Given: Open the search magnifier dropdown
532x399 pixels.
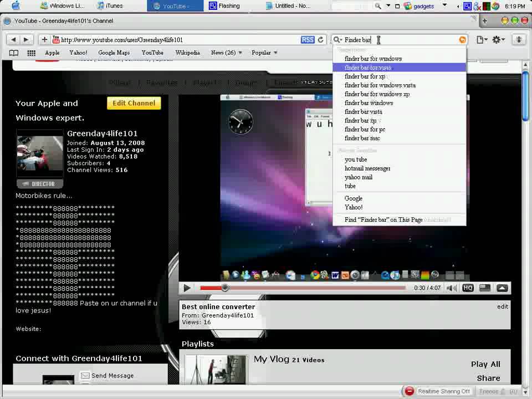Looking at the screenshot, I should tap(337, 40).
